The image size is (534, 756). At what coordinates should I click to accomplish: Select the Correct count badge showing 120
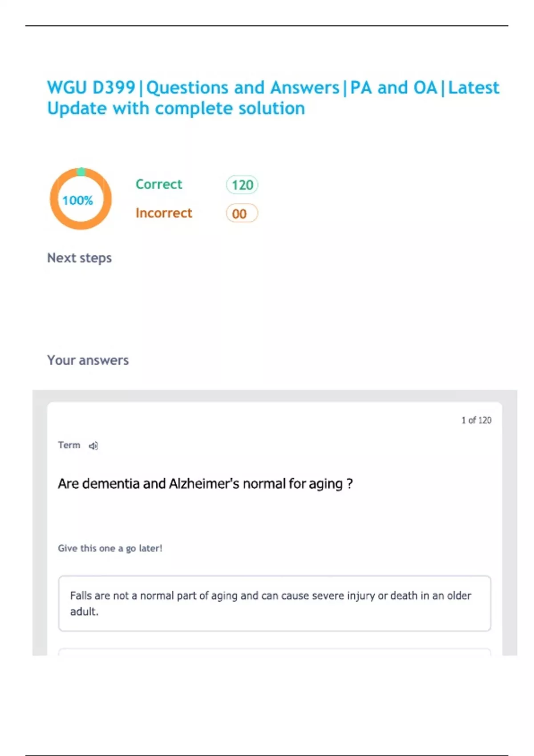(242, 185)
